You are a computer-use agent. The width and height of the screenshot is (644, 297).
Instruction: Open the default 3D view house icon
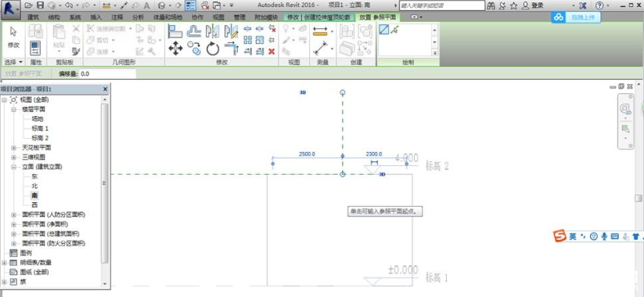coord(162,5)
